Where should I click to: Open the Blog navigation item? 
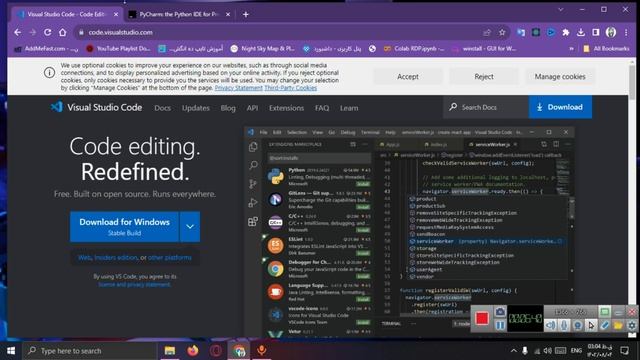coord(228,108)
